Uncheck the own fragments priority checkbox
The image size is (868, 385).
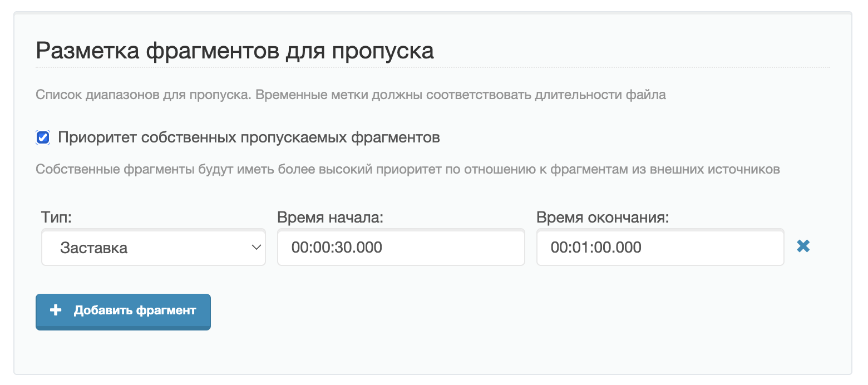tap(43, 137)
